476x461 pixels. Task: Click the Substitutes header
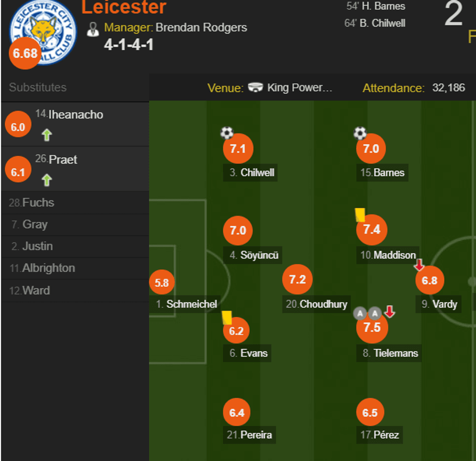pyautogui.click(x=38, y=87)
